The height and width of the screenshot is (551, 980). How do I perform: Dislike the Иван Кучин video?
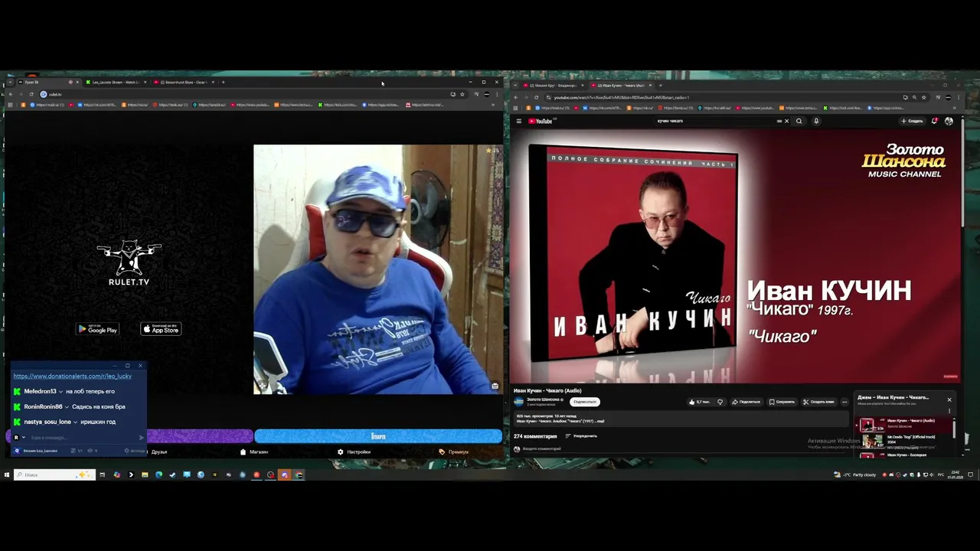click(x=720, y=402)
